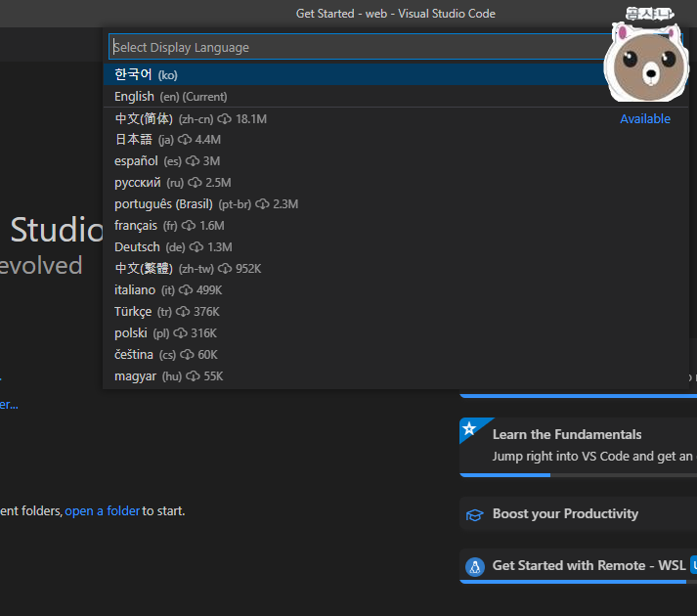Click the Available section label
Screen dimensions: 697x616
click(x=645, y=118)
